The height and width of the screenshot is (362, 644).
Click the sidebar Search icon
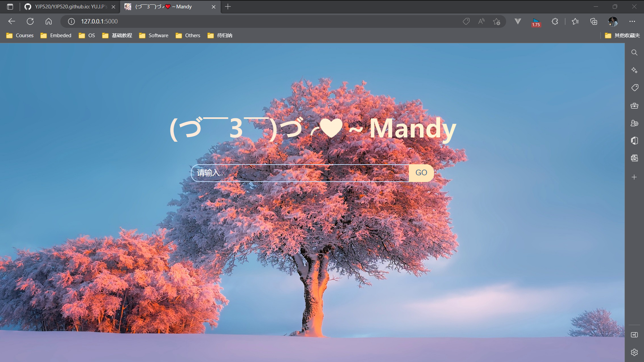click(634, 53)
